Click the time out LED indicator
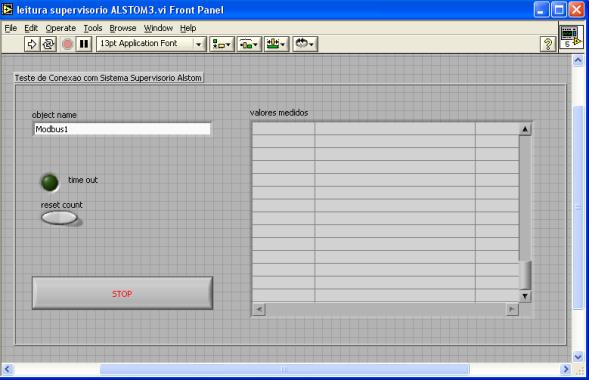This screenshot has height=380, width=589. pyautogui.click(x=50, y=182)
